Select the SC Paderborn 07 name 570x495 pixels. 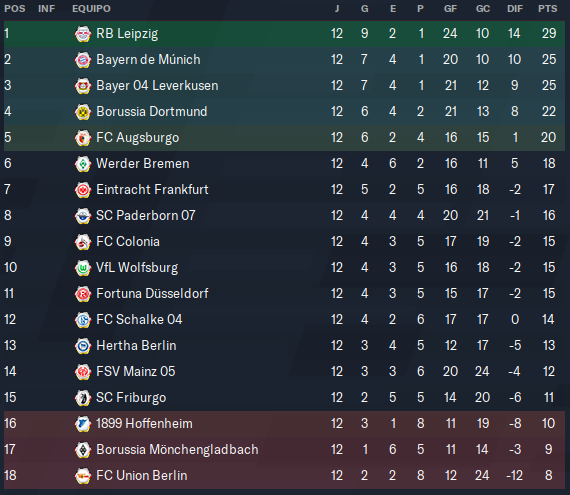pos(145,216)
